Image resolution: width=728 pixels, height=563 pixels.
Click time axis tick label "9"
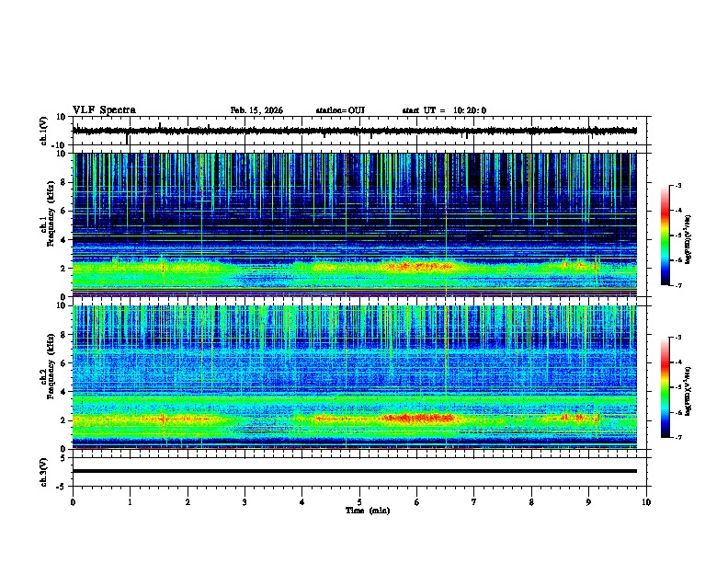(x=588, y=502)
